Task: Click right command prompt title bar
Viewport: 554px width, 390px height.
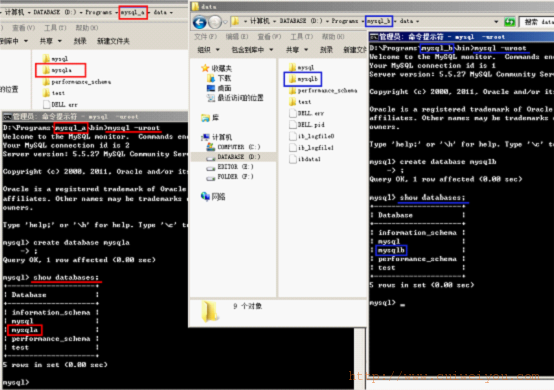Action: (x=461, y=37)
